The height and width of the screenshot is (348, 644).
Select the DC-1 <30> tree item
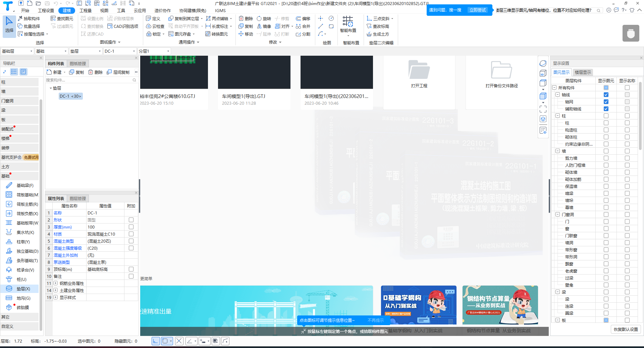pyautogui.click(x=70, y=96)
